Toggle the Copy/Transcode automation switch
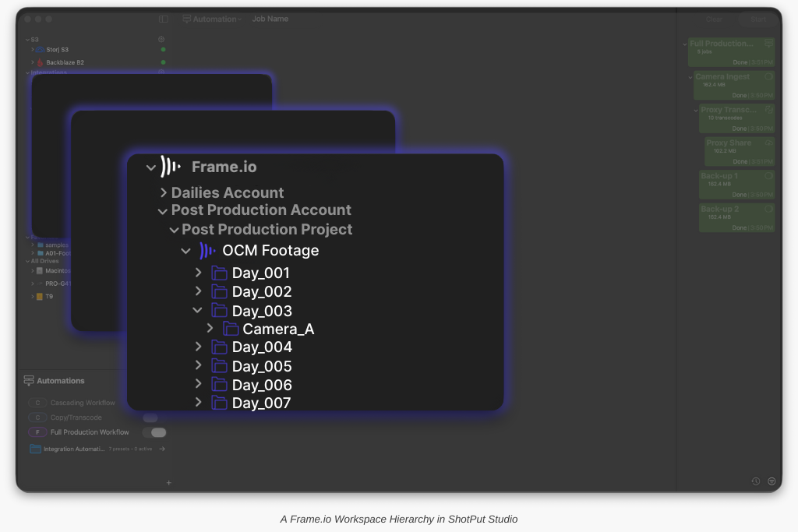This screenshot has width=798, height=532. [x=150, y=417]
